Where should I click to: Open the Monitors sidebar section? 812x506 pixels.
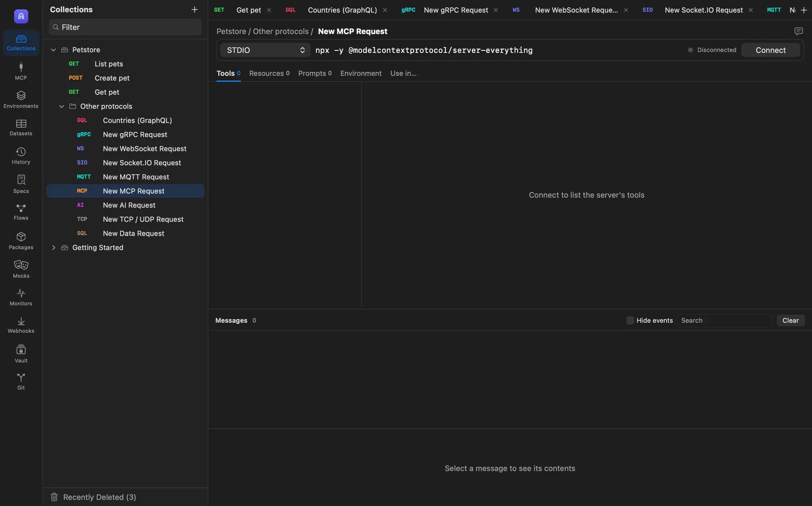21,297
